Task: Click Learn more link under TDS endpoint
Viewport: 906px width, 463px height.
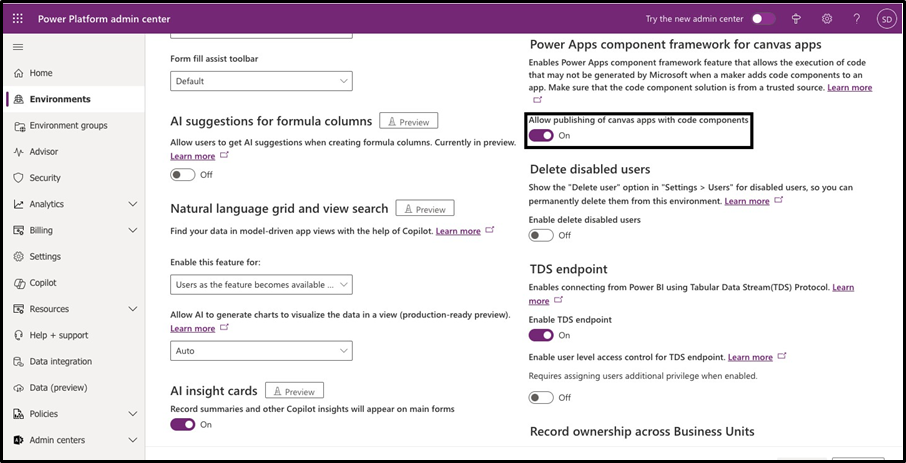Action: (842, 288)
